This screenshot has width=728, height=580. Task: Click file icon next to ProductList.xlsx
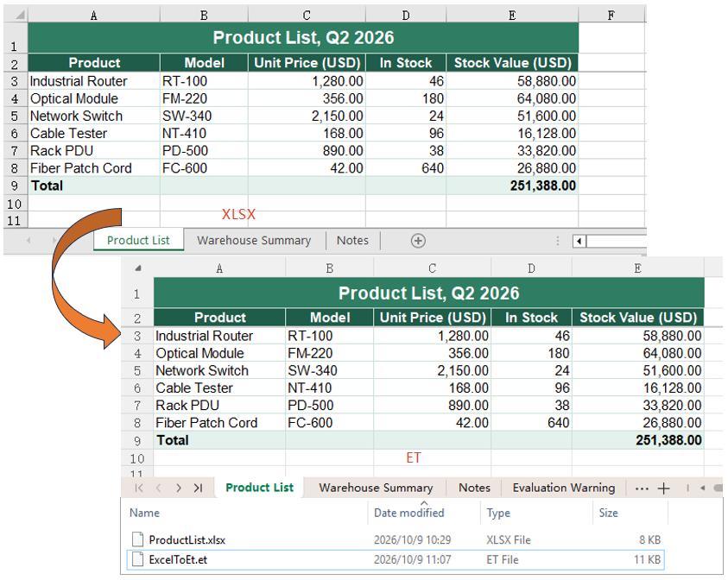[137, 539]
